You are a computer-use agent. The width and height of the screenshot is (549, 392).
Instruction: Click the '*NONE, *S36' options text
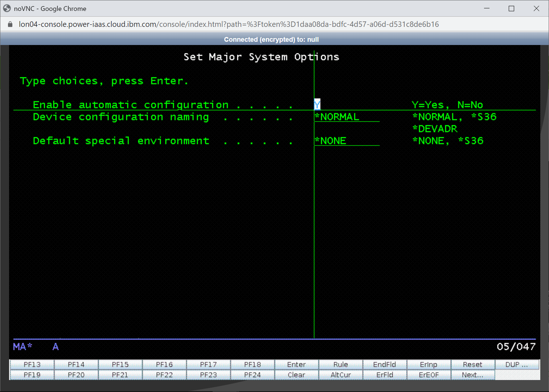[448, 141]
